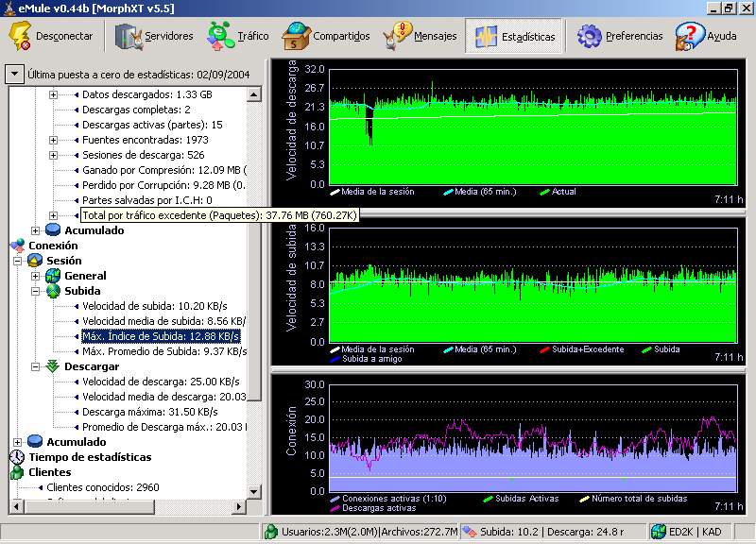
Task: Select 'Ganado por Compresión' row
Action: coord(164,170)
